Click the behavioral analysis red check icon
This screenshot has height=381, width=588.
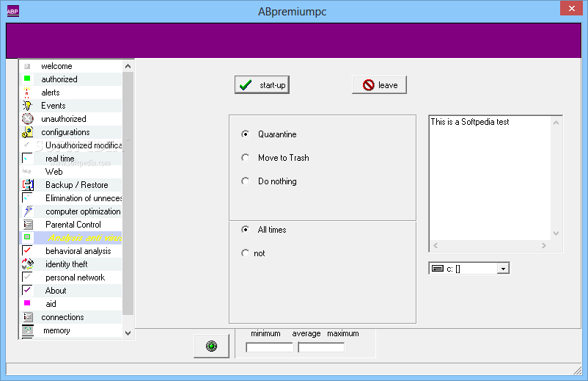tap(27, 250)
